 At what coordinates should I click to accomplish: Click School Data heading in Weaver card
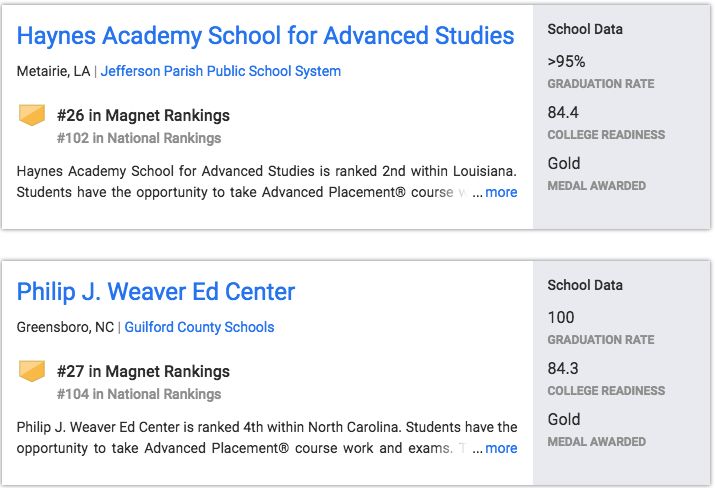coord(585,285)
